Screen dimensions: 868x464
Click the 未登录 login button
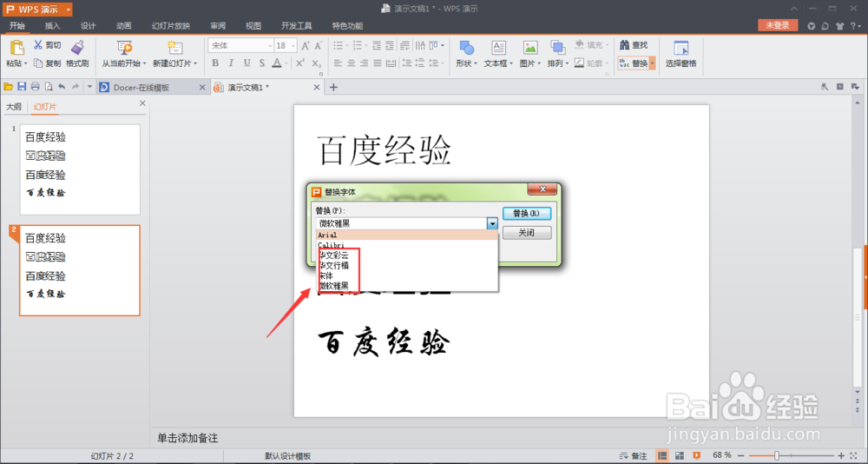point(778,25)
